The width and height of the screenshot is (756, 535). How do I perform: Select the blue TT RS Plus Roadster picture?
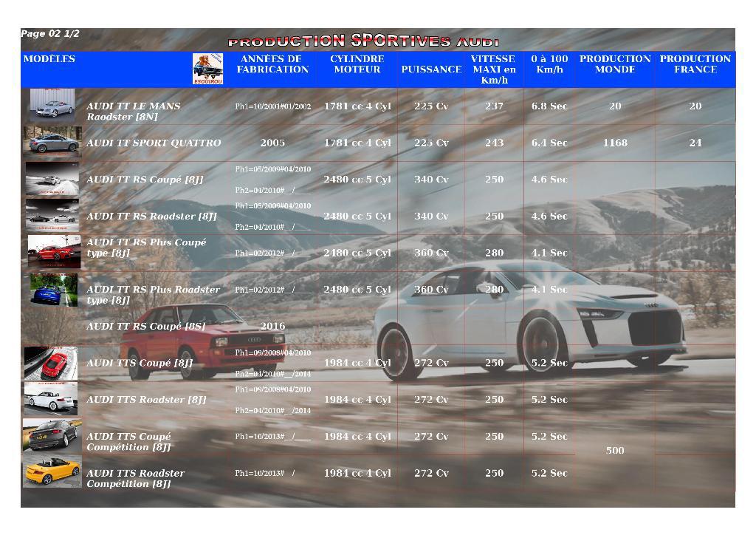tap(52, 290)
